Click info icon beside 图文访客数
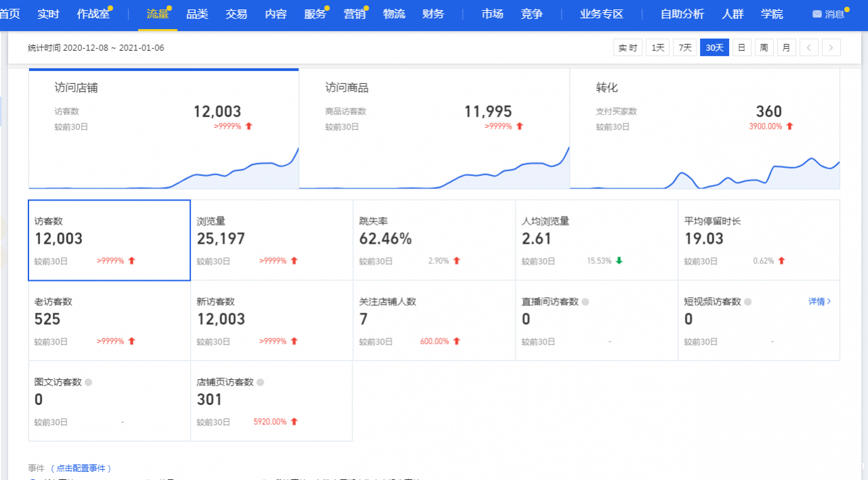This screenshot has height=480, width=868. coord(88,383)
